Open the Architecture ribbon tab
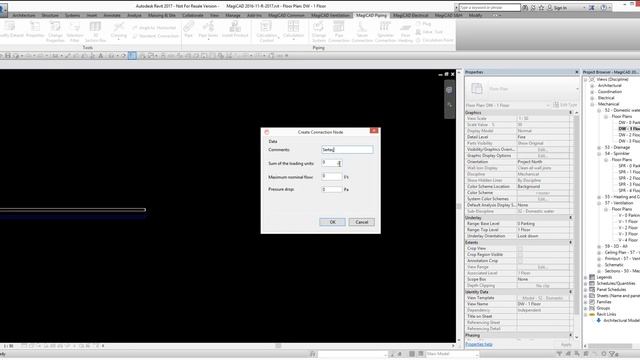 pos(24,15)
